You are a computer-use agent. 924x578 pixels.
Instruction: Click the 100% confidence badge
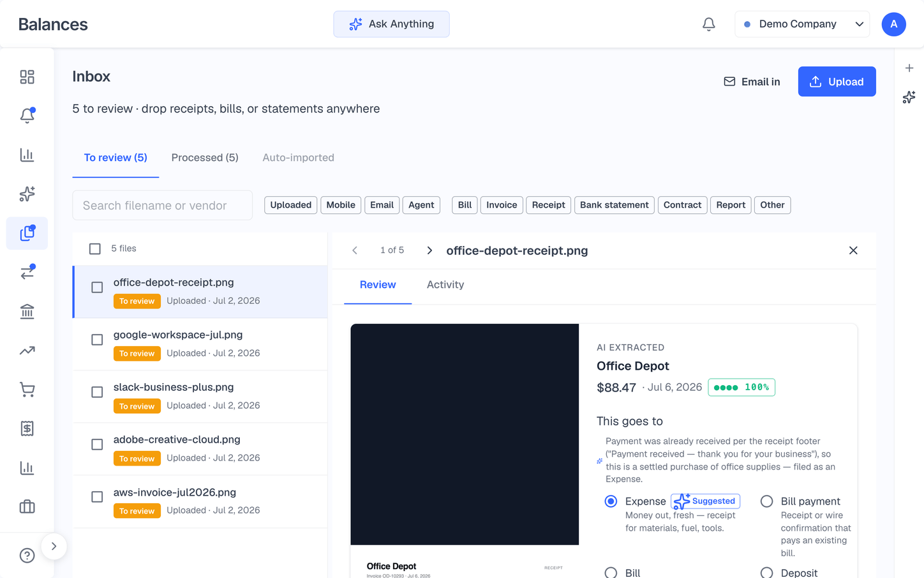coord(741,387)
